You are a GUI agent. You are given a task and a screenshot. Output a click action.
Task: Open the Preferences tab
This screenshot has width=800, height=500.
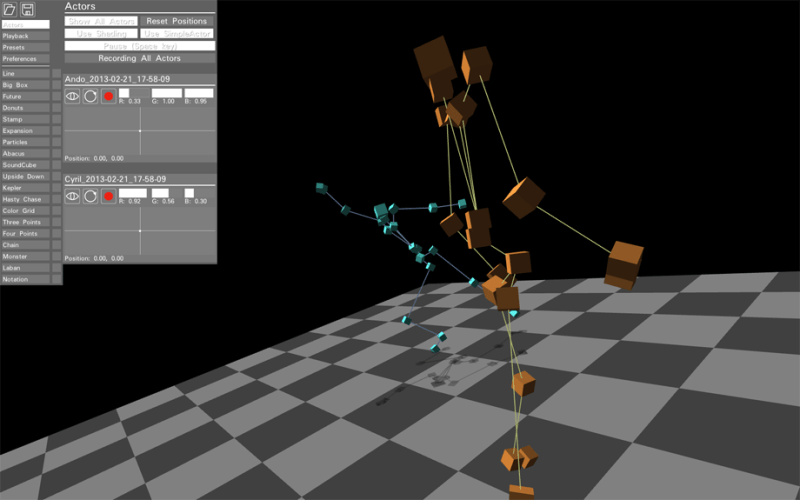click(x=26, y=59)
